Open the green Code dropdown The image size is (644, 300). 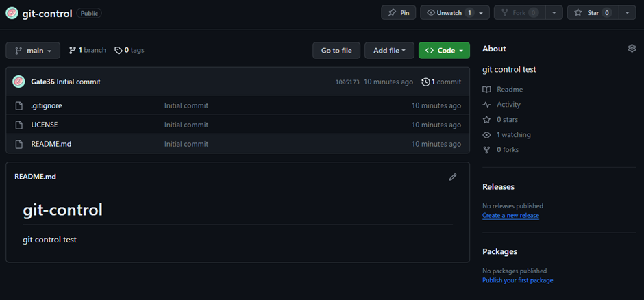tap(444, 51)
